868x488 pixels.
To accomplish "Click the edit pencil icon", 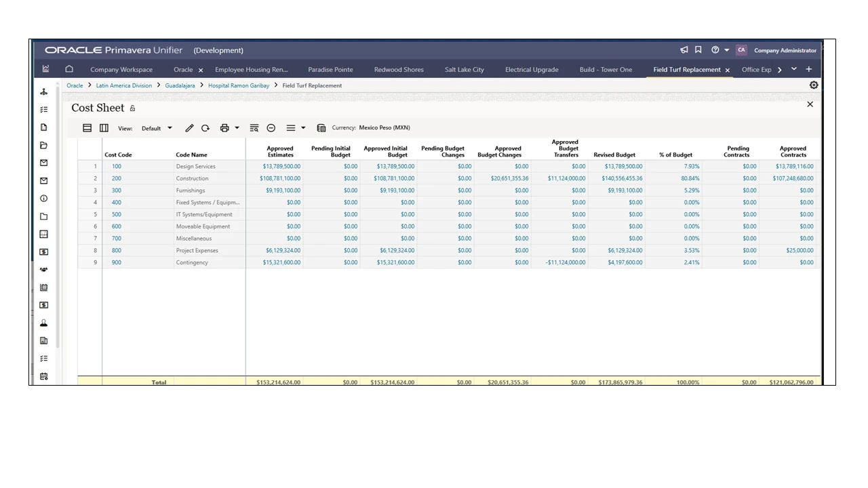I will tap(189, 128).
